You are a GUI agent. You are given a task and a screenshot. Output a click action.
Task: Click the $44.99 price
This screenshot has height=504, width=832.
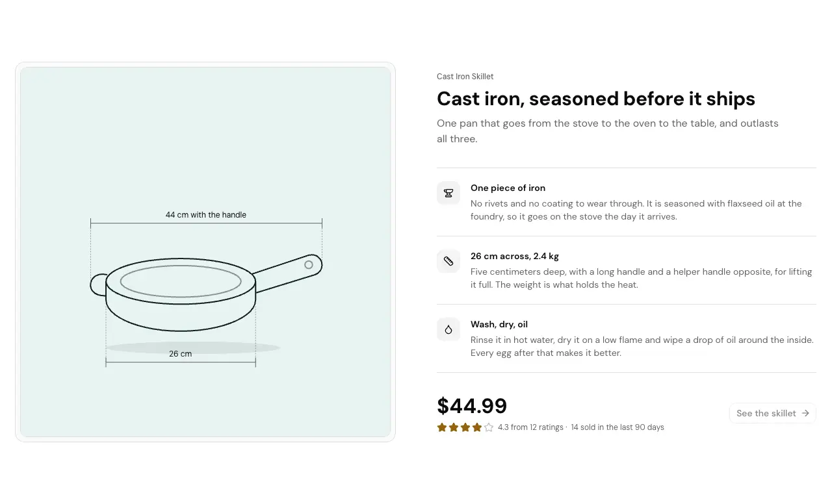(x=472, y=406)
